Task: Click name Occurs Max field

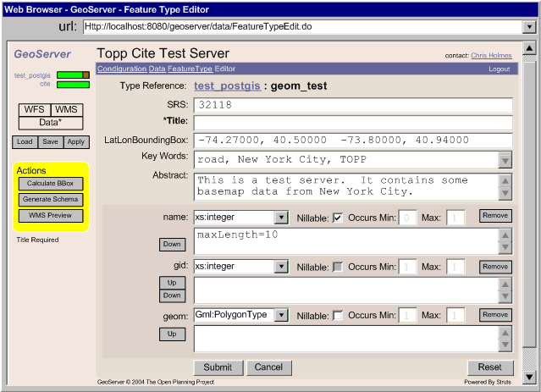Action: tap(455, 218)
